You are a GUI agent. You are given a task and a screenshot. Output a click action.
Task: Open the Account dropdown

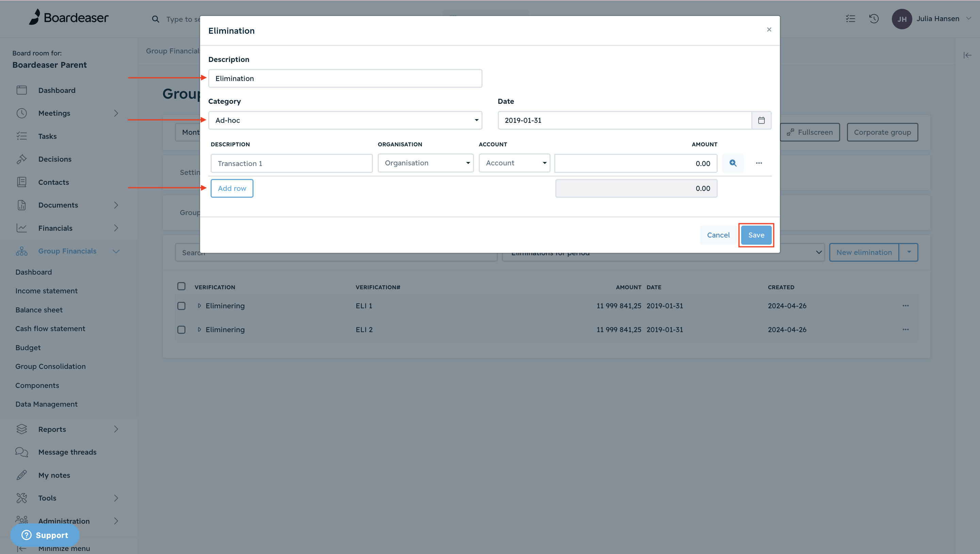[514, 163]
